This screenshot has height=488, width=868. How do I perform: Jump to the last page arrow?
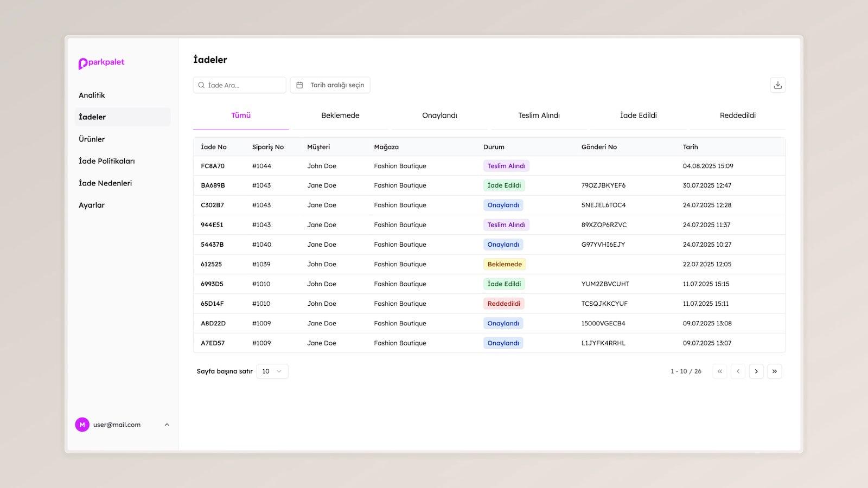coord(774,371)
